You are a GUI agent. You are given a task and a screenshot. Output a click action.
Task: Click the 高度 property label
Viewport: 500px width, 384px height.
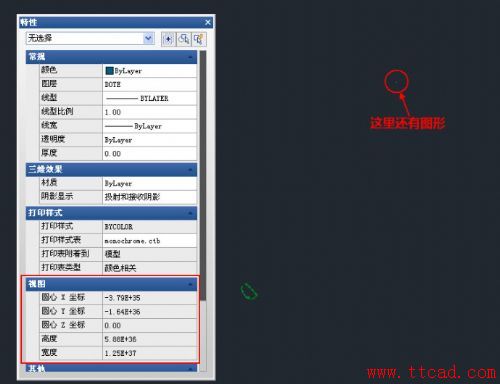pyautogui.click(x=49, y=338)
